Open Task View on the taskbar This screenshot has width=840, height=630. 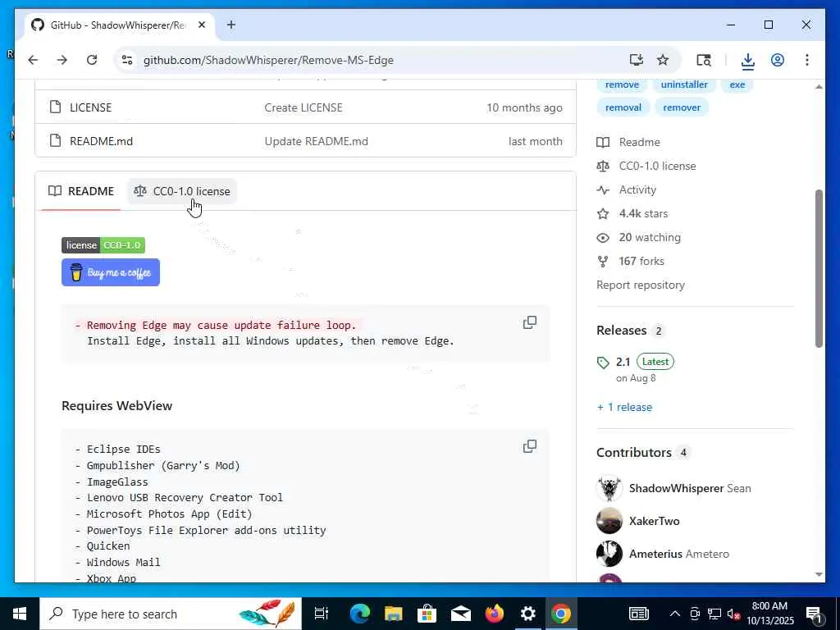[x=322, y=614]
